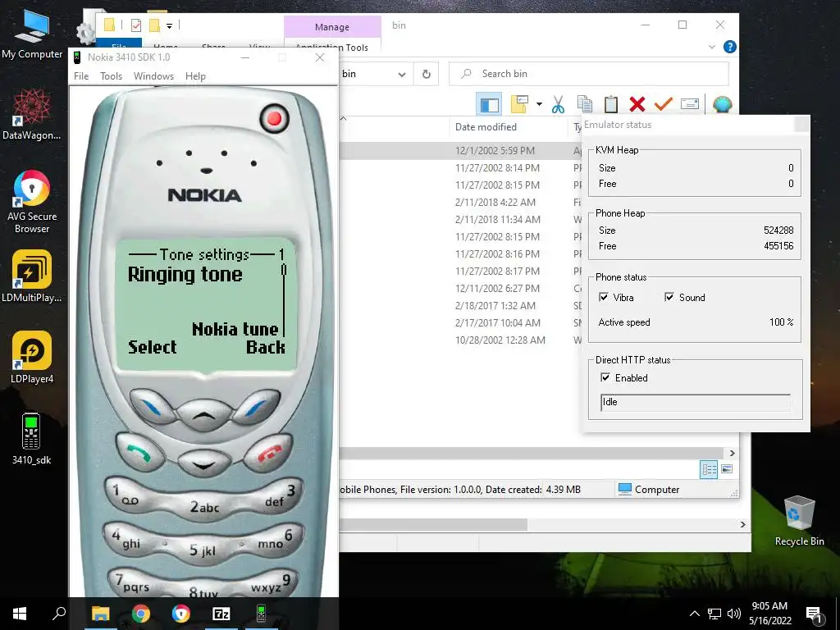Tap the 3 def key on the keypad

coord(279,496)
